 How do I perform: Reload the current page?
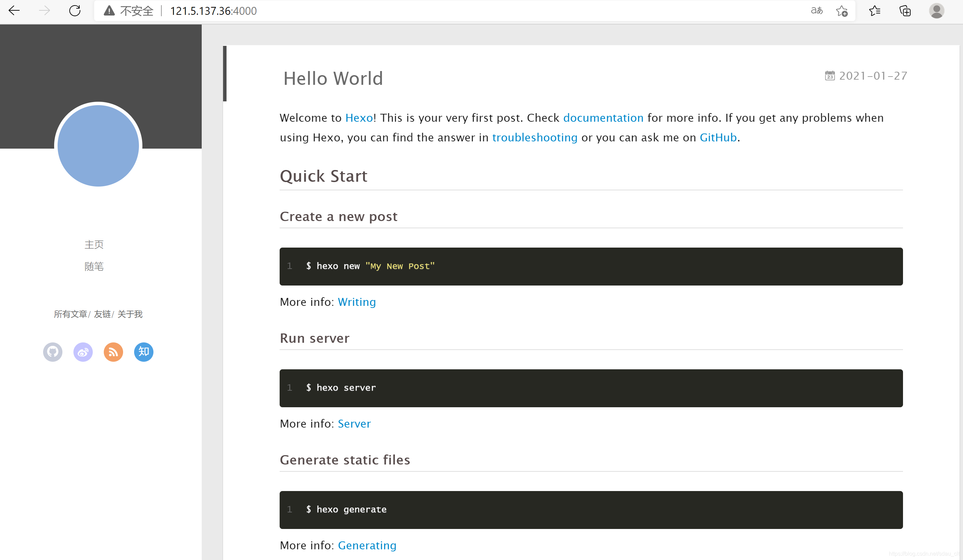tap(75, 11)
